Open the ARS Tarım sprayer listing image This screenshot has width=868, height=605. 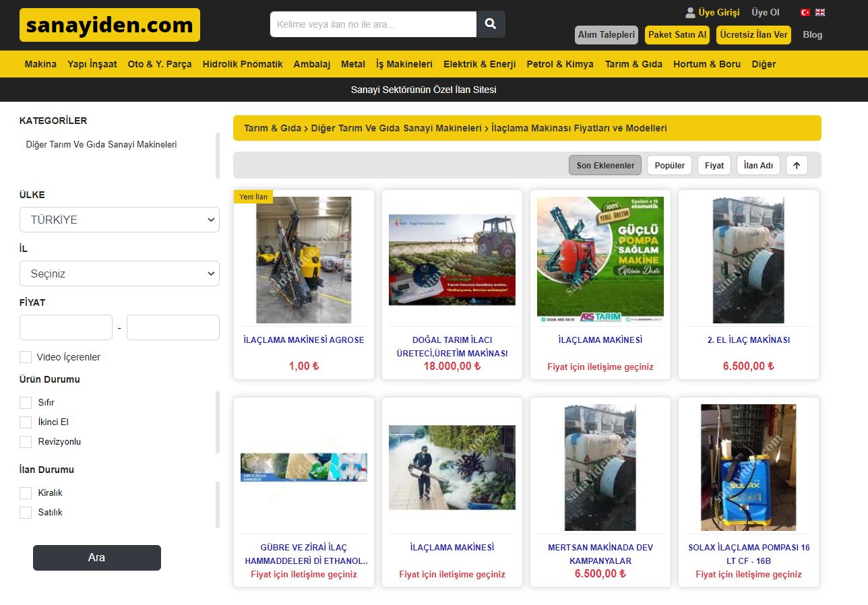(600, 259)
